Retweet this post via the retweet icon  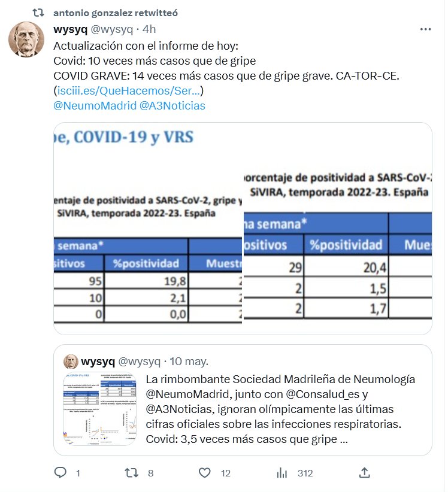[131, 473]
